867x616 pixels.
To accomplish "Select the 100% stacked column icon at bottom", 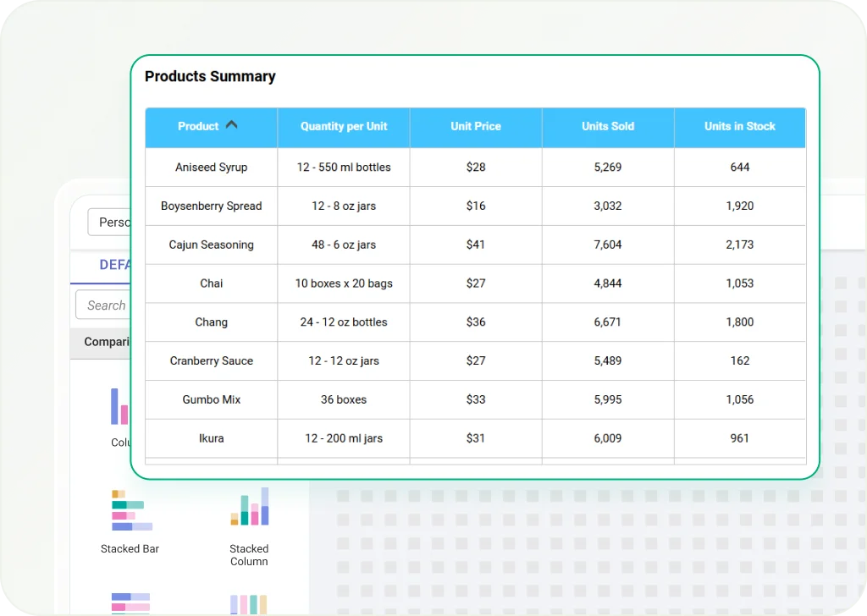I will (x=249, y=603).
